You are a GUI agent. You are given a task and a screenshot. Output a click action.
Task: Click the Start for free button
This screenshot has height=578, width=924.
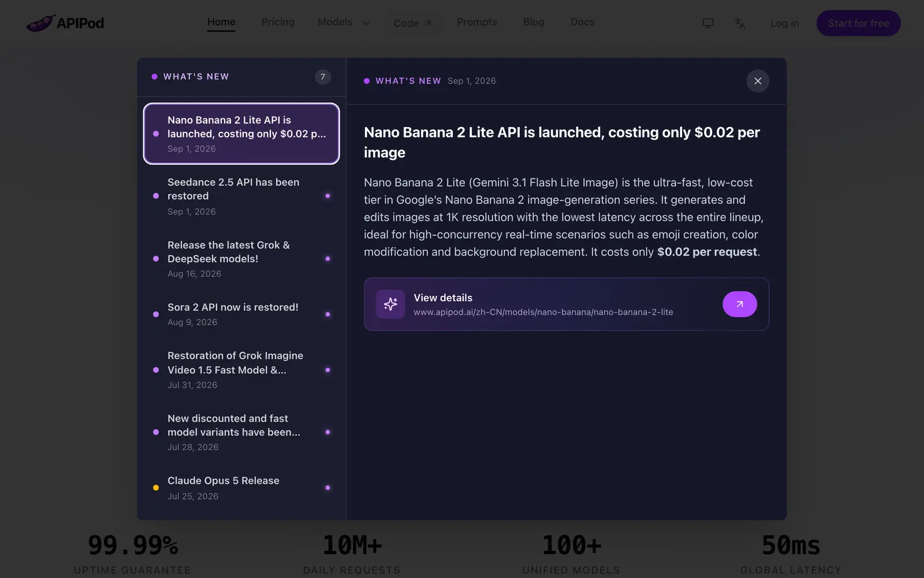coord(858,23)
